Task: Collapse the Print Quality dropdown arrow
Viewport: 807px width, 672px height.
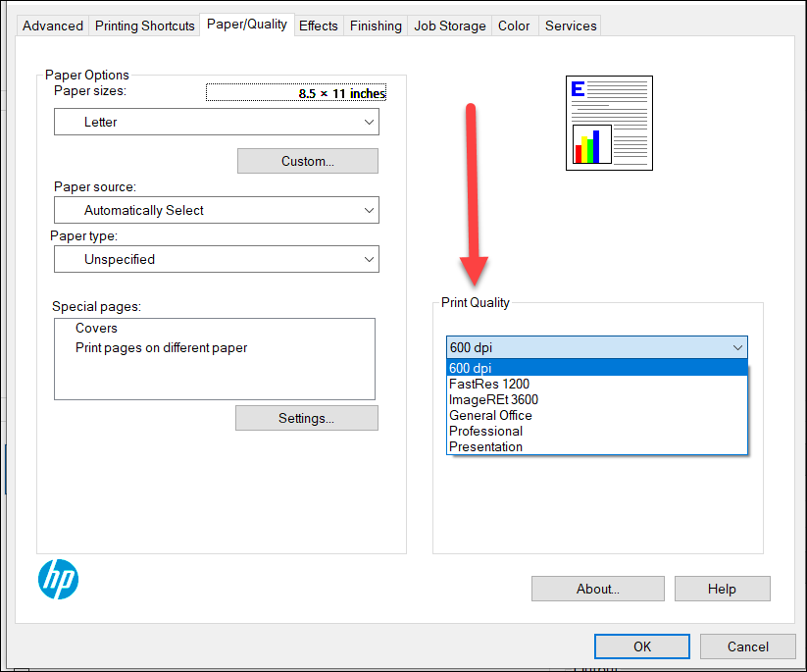Action: (x=738, y=347)
